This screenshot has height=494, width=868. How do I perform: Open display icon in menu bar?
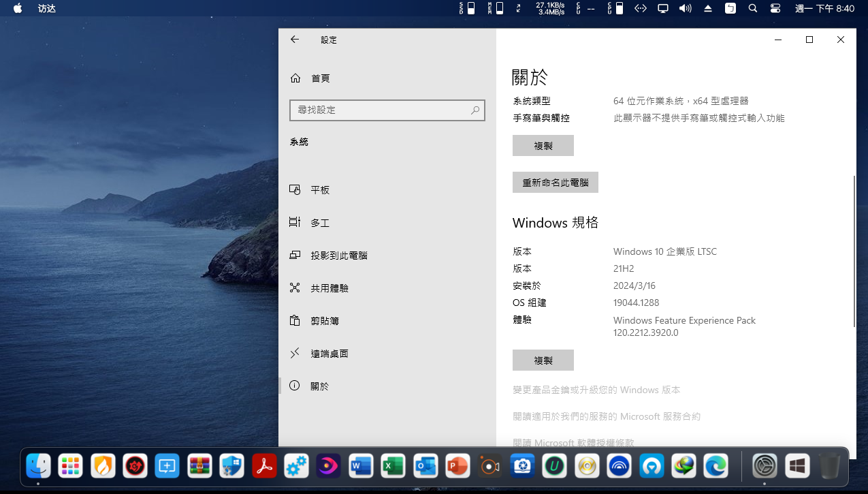click(x=662, y=8)
